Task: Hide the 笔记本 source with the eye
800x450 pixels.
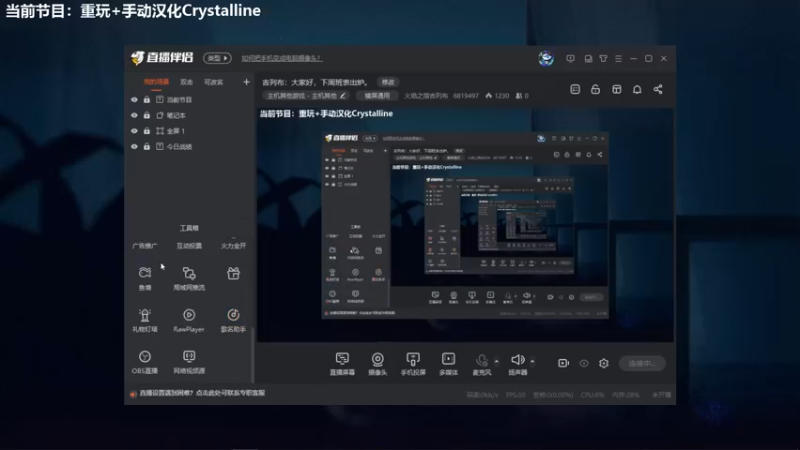Action: (134, 115)
